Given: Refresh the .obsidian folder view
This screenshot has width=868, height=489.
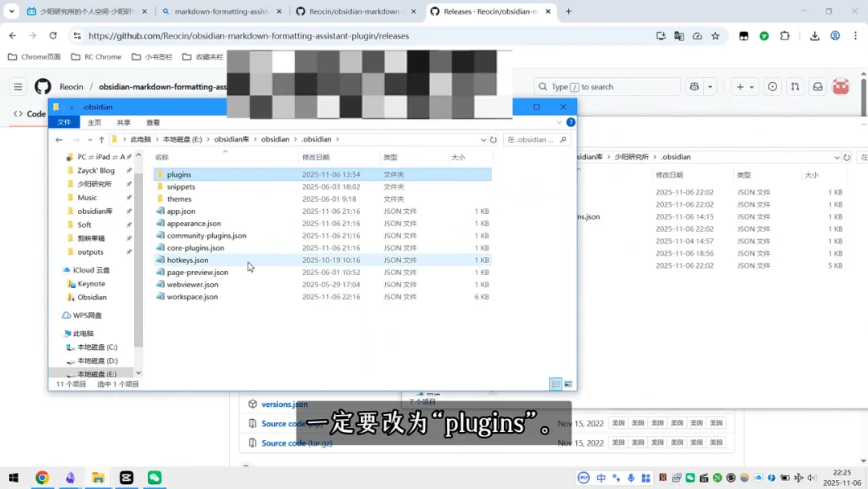Looking at the screenshot, I should [x=493, y=139].
